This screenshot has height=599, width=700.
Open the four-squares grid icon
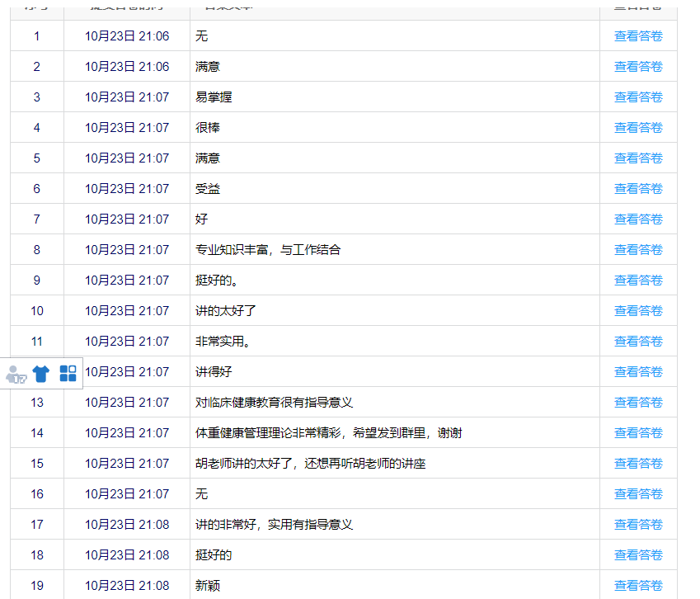[68, 374]
